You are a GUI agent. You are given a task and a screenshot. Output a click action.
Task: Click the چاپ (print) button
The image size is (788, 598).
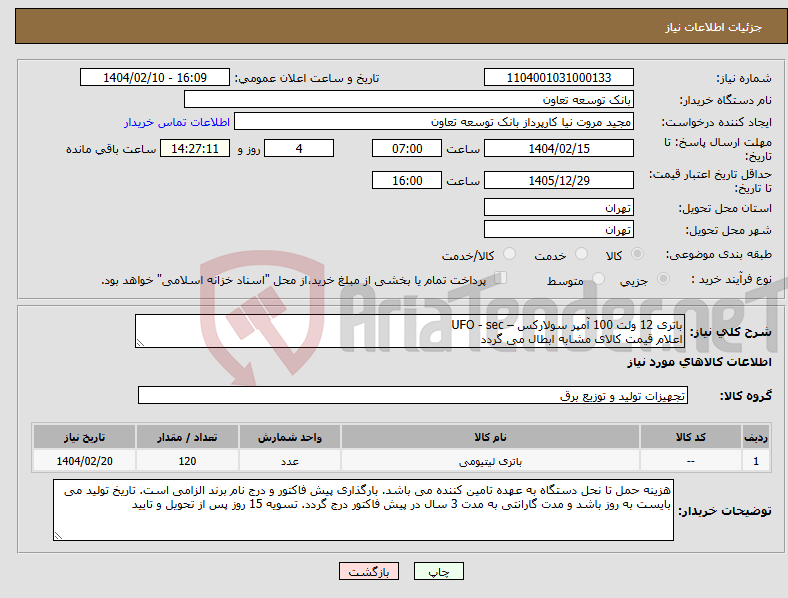pyautogui.click(x=438, y=571)
